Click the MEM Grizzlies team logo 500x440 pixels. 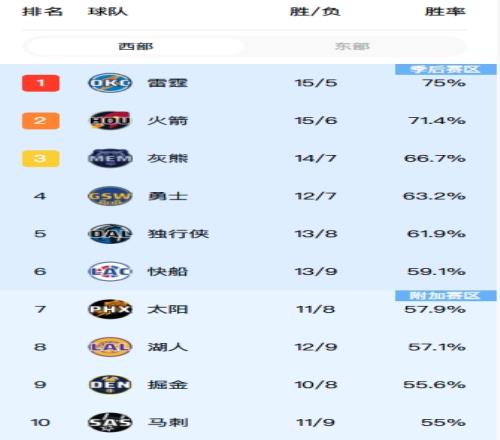point(110,158)
